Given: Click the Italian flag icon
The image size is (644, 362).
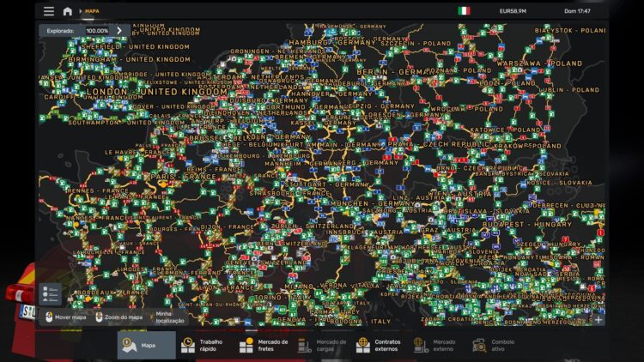Looking at the screenshot, I should point(464,10).
